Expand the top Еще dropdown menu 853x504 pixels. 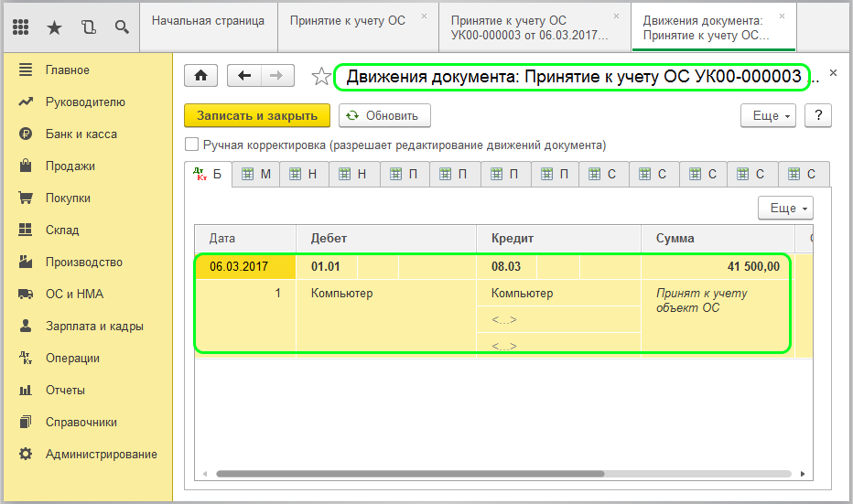click(768, 115)
